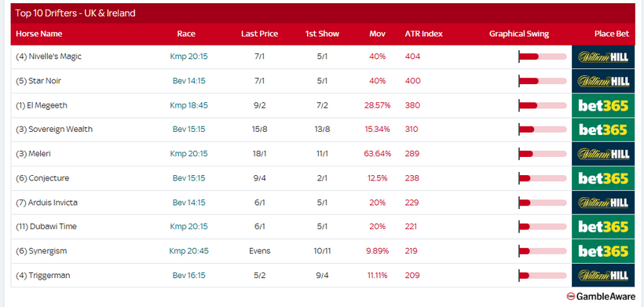Select the Sovereign Wealth horse name
The height and width of the screenshot is (307, 644).
54,130
